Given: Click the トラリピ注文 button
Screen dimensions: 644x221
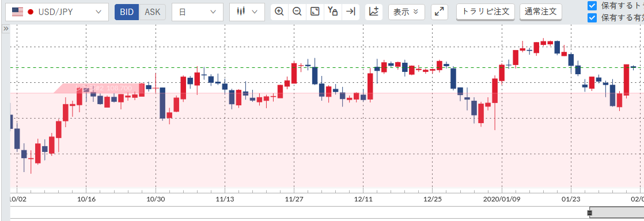Looking at the screenshot, I should tap(485, 12).
